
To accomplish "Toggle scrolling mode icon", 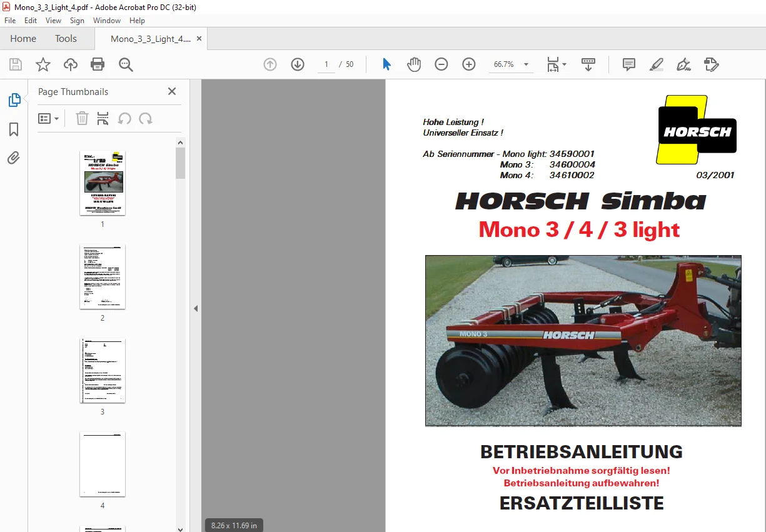I will point(588,64).
